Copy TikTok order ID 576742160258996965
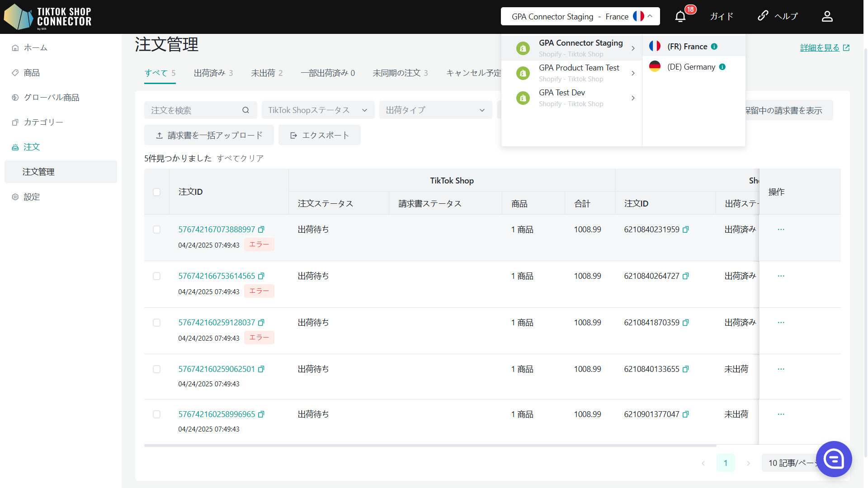Screen dimensions: 868x488 [x=261, y=414]
